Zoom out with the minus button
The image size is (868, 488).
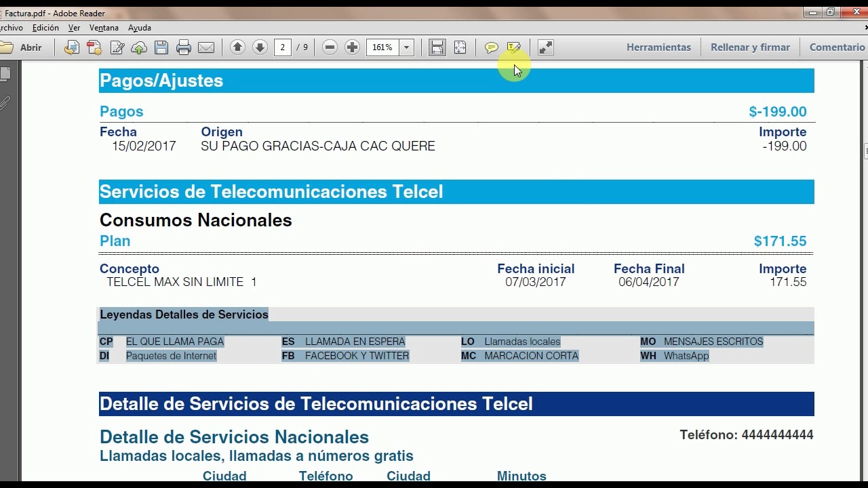330,47
